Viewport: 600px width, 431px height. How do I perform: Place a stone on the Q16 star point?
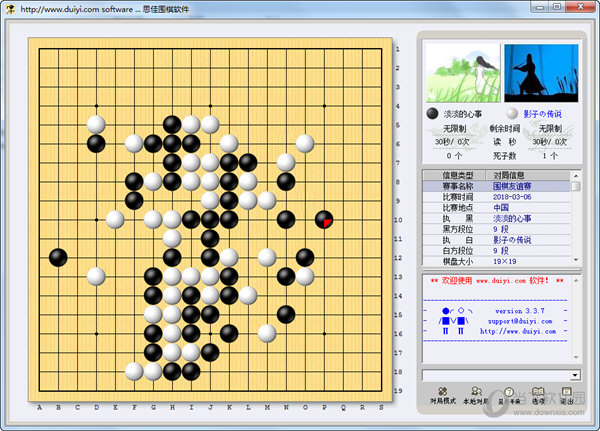click(324, 333)
